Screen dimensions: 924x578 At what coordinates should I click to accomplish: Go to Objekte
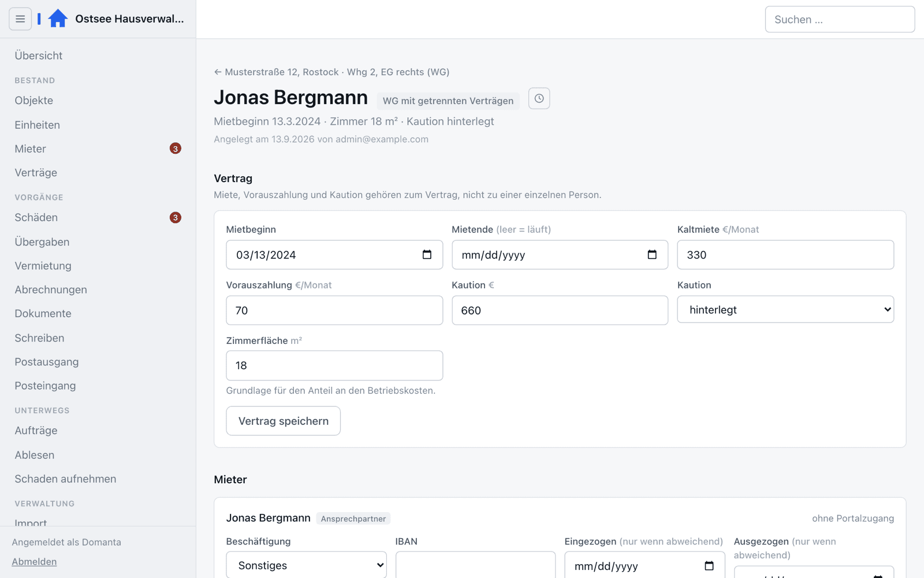click(34, 101)
